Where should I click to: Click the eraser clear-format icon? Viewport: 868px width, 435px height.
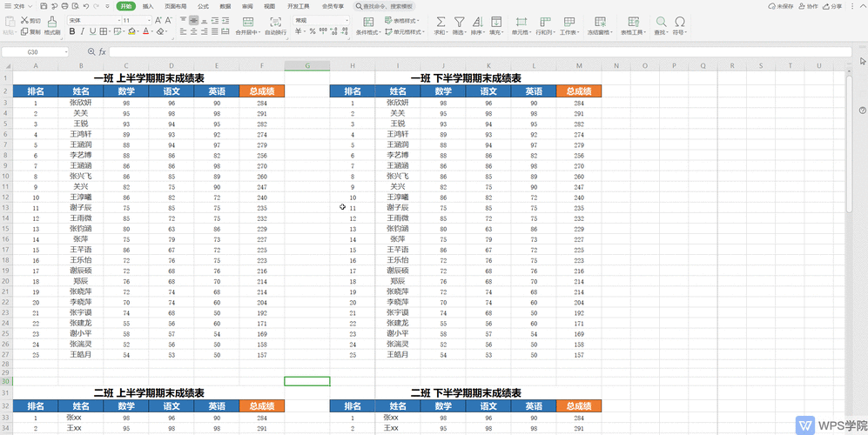point(160,31)
